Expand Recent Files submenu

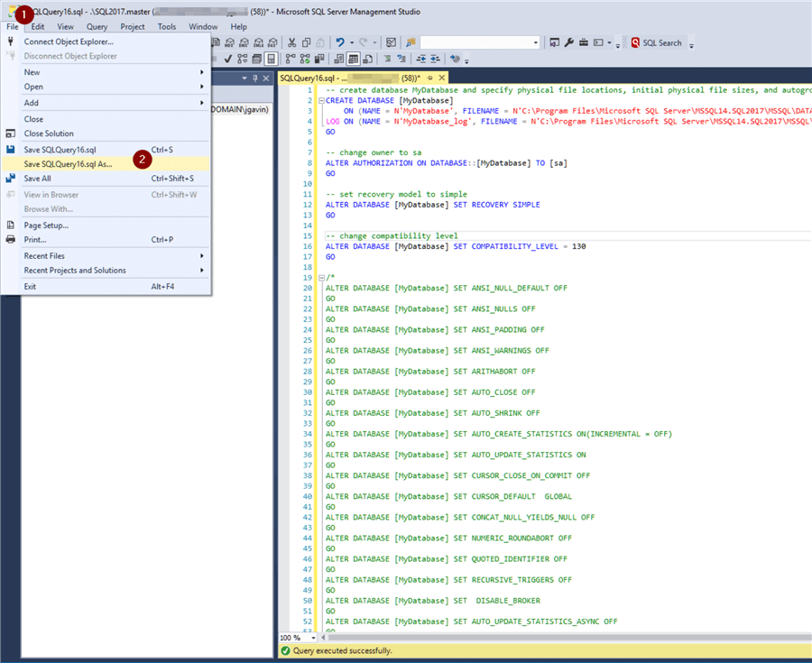(x=202, y=255)
